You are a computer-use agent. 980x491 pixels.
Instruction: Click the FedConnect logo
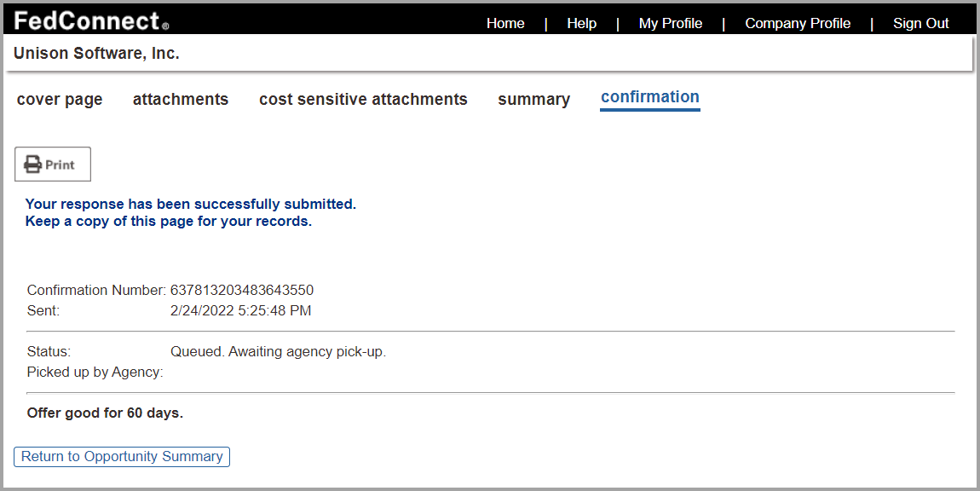click(x=91, y=21)
